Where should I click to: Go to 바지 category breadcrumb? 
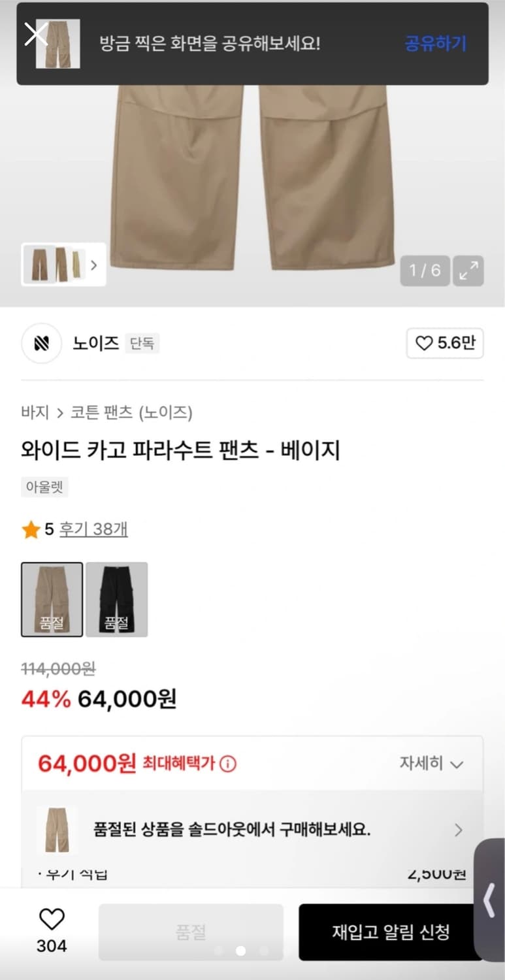(x=35, y=412)
